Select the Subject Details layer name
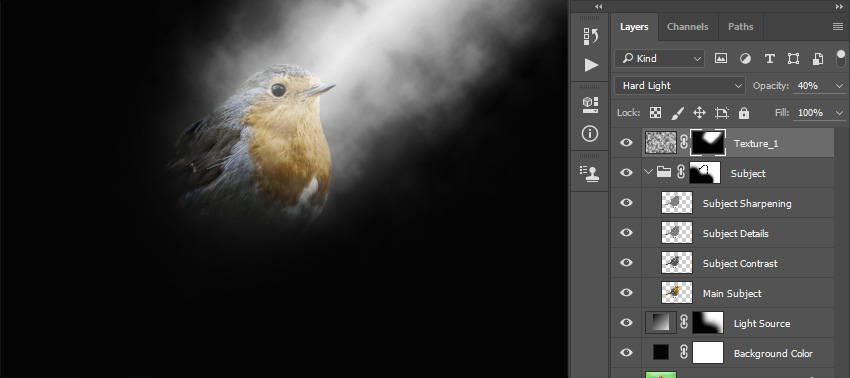 (736, 233)
